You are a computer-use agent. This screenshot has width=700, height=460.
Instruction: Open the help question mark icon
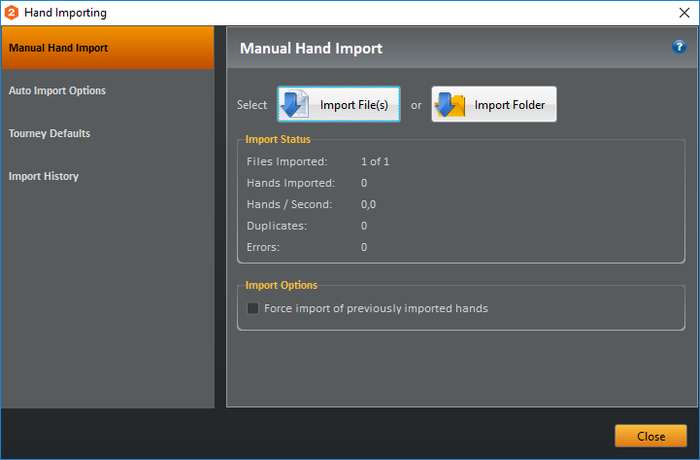click(x=679, y=46)
